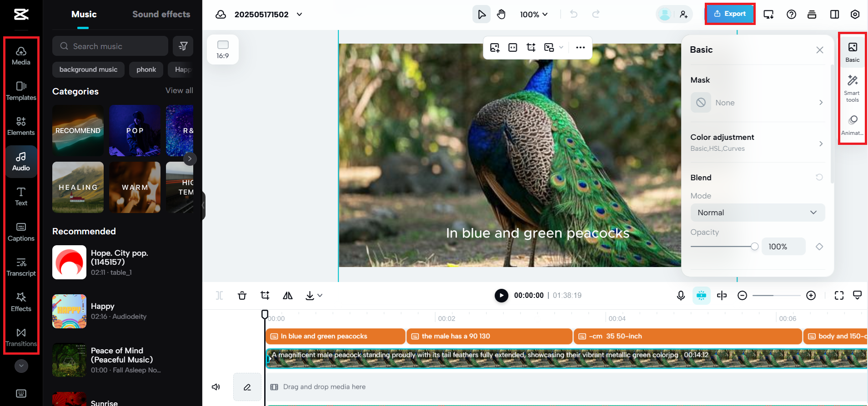The width and height of the screenshot is (868, 406).
Task: Adjust the Opacity slider handle
Action: point(754,247)
